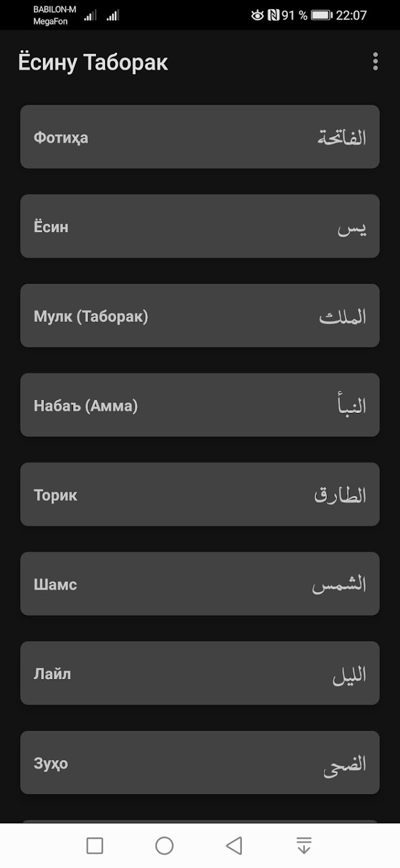Screen dimensions: 400x868
Task: Open the Ёсин surah card
Action: click(200, 226)
